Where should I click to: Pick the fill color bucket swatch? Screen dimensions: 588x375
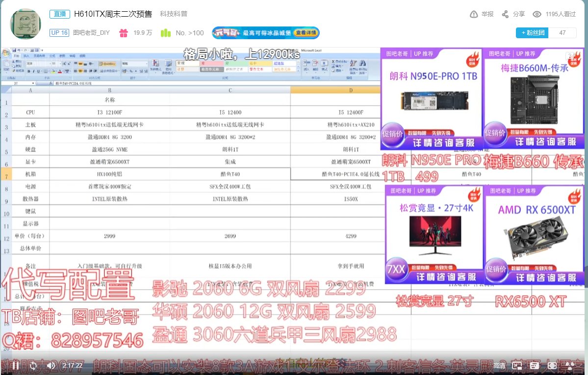tap(53, 71)
